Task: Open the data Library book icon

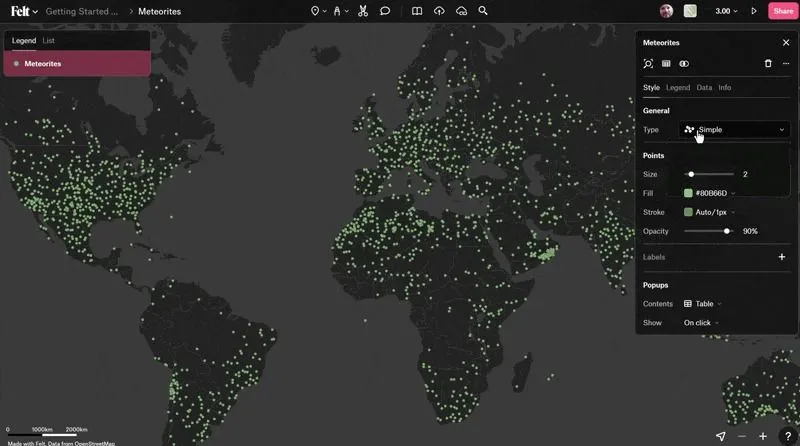Action: pos(417,11)
